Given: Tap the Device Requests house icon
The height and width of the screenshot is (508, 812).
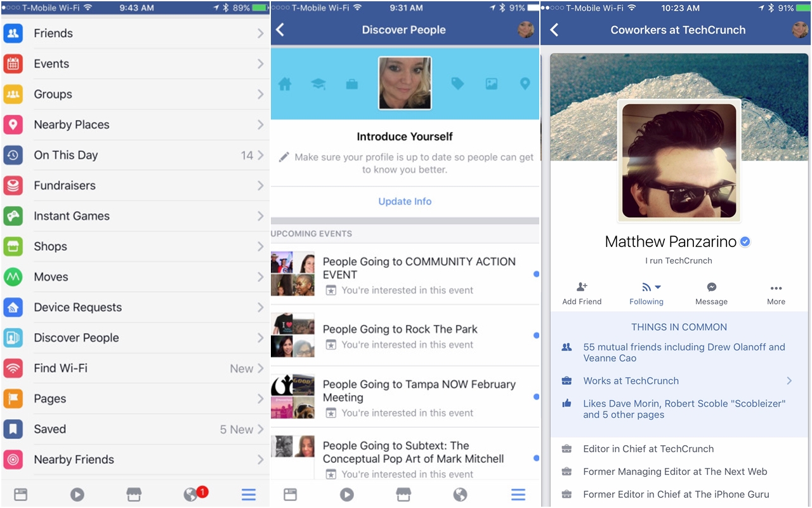Looking at the screenshot, I should pyautogui.click(x=13, y=307).
